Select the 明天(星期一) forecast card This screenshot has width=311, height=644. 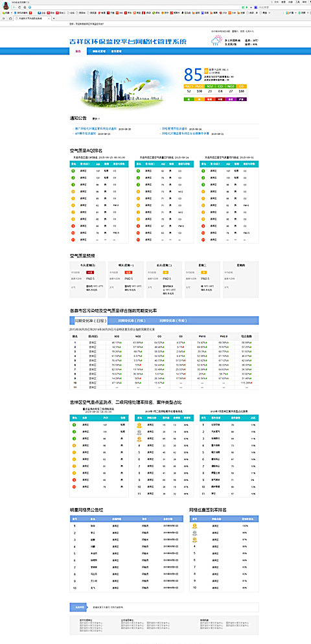pyautogui.click(x=126, y=280)
